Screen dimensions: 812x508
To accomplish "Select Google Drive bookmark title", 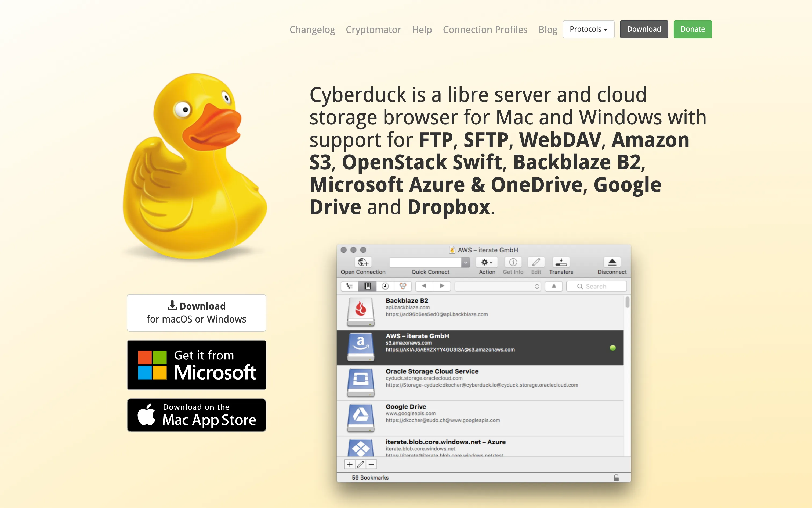I will [x=406, y=406].
